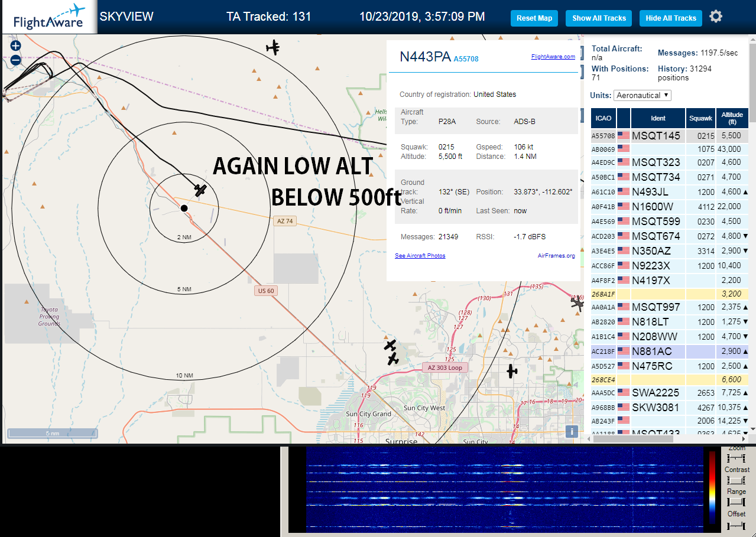Adjust the Contrast slider in spectrum panel
This screenshot has height=537, width=756.
pyautogui.click(x=736, y=480)
